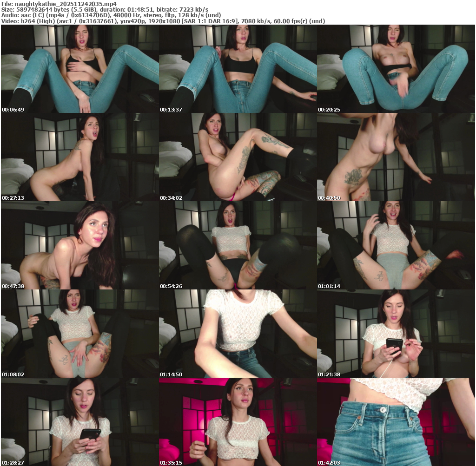
Task: Click the File name line in header
Action: click(59, 3)
